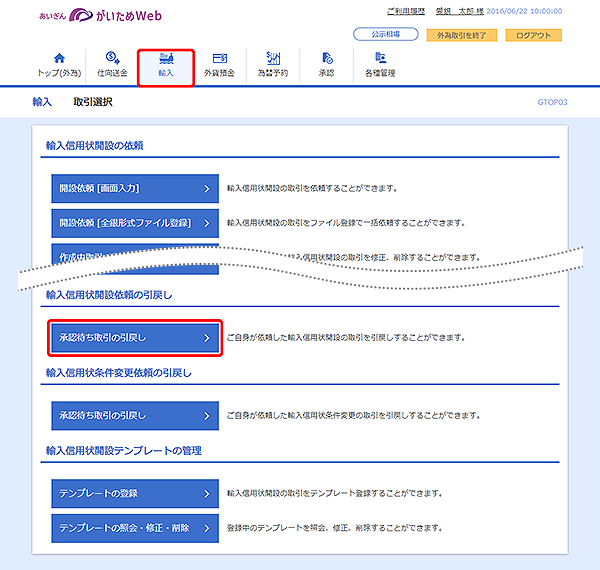Click the 承認 document approval icon
The height and width of the screenshot is (570, 600).
click(327, 58)
